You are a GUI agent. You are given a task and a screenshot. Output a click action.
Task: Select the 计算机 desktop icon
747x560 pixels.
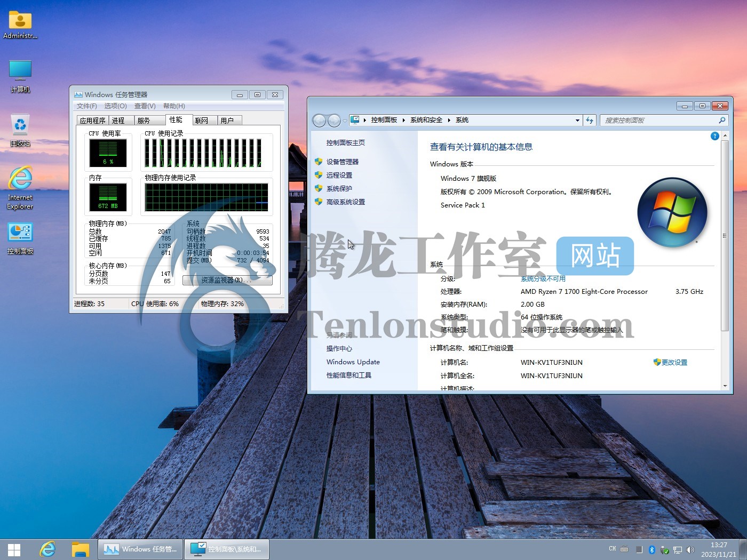coord(20,76)
